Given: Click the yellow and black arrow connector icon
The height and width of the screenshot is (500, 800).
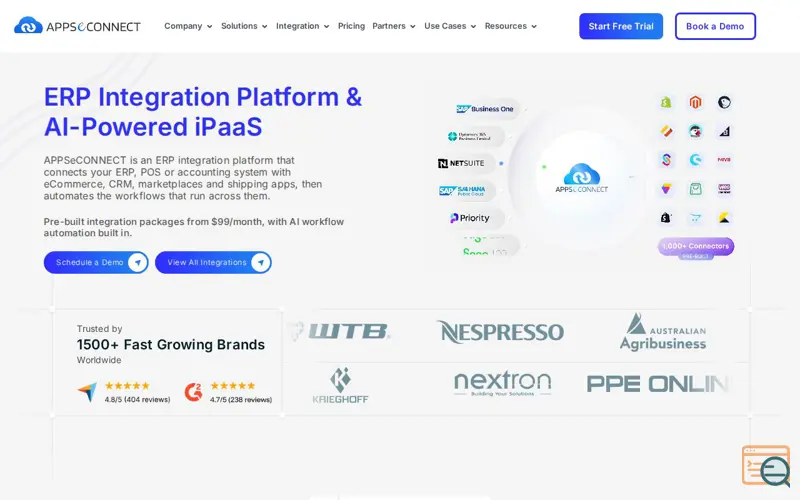Looking at the screenshot, I should pyautogui.click(x=724, y=218).
